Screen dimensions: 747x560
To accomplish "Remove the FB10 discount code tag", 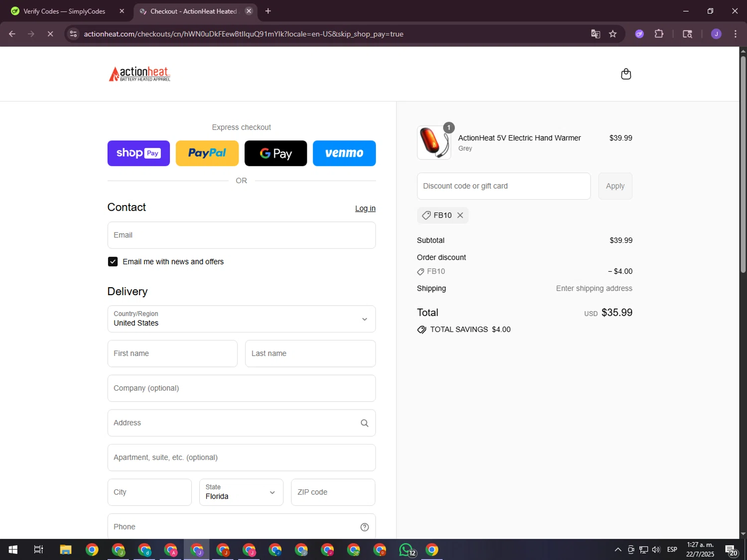I will click(x=460, y=215).
